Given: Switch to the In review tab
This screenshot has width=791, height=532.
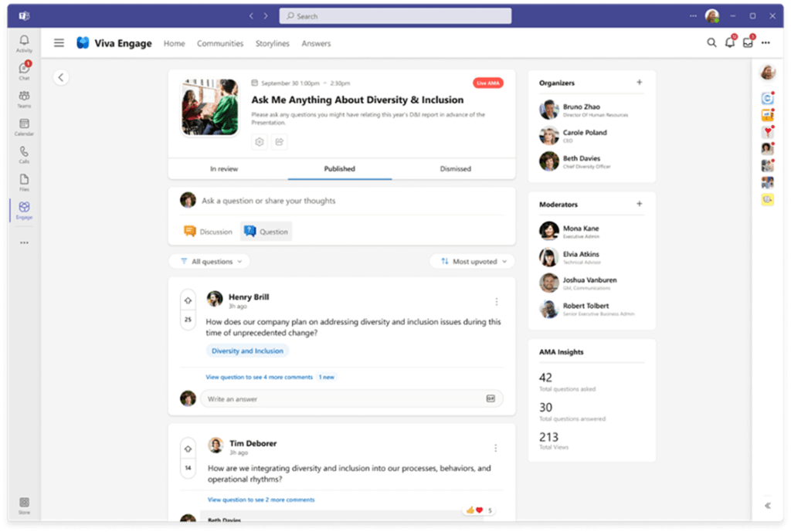Looking at the screenshot, I should tap(224, 168).
